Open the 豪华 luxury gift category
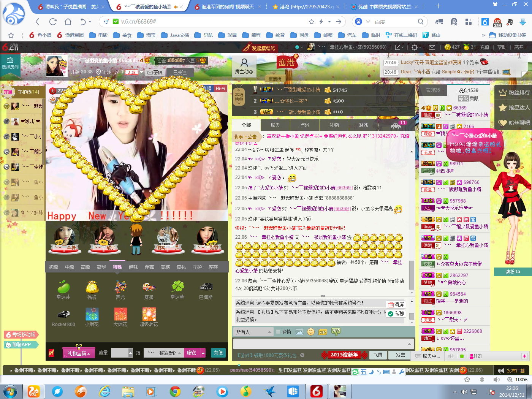This screenshot has height=399, width=532. [101, 267]
